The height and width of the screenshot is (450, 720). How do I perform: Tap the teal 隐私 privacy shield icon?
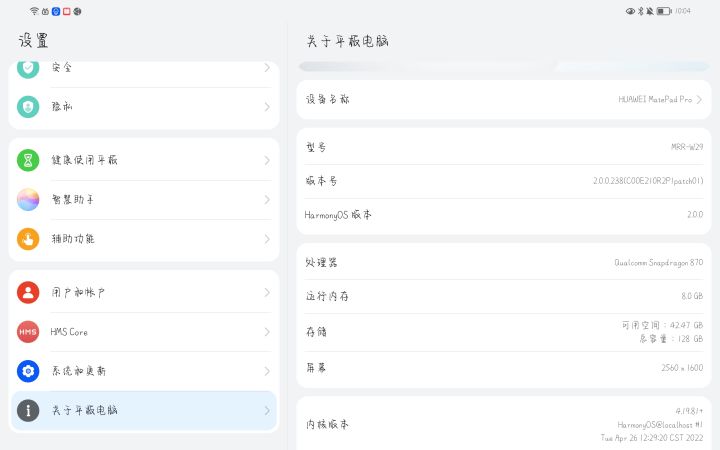point(28,107)
